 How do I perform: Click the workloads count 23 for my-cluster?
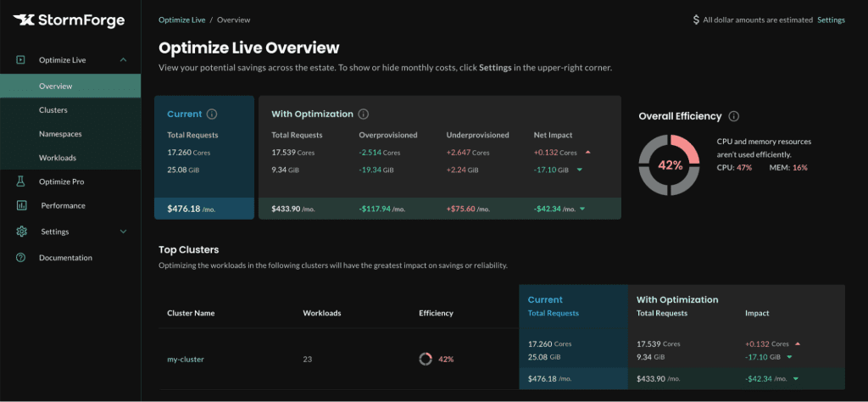click(307, 359)
